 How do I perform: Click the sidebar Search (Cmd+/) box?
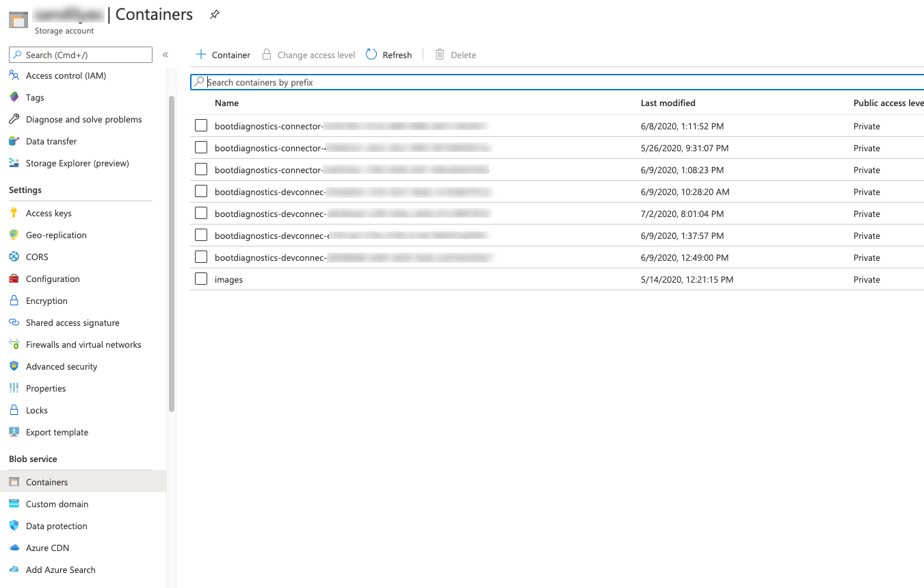point(81,55)
